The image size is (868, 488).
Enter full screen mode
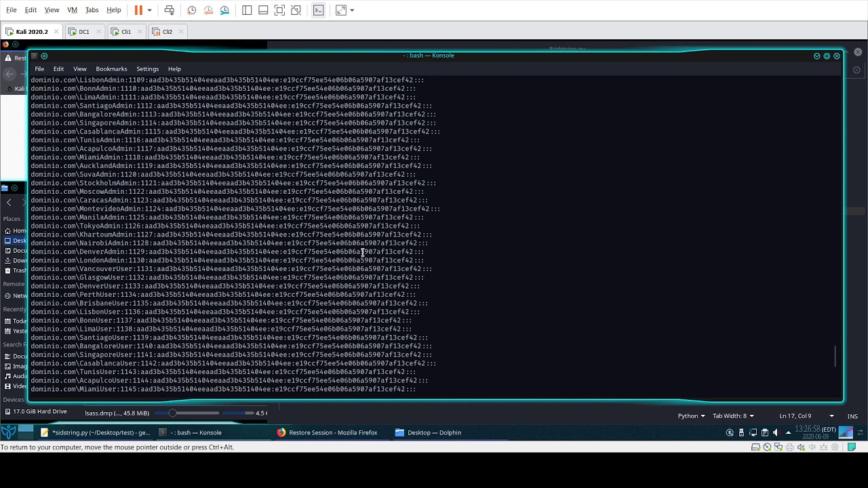click(279, 10)
